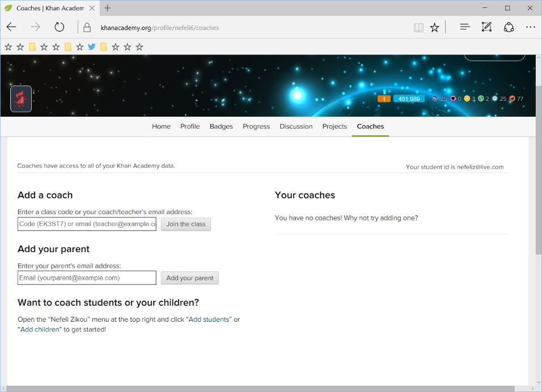Follow the Add children link

pos(40,330)
